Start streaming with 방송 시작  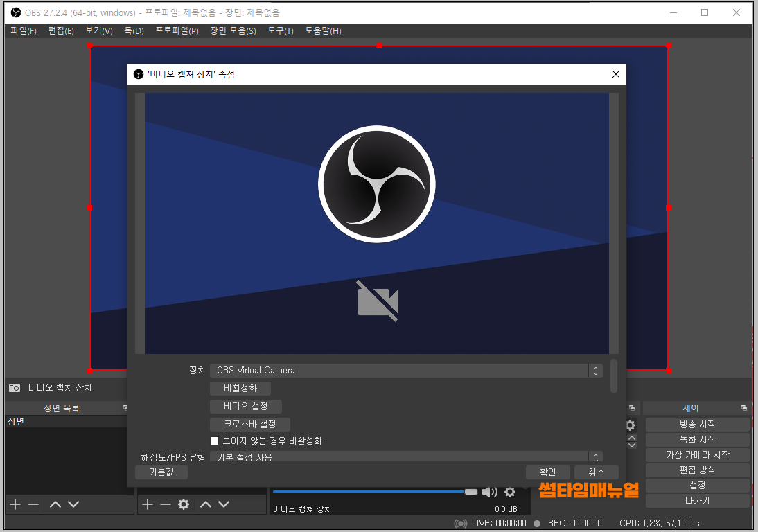point(697,424)
